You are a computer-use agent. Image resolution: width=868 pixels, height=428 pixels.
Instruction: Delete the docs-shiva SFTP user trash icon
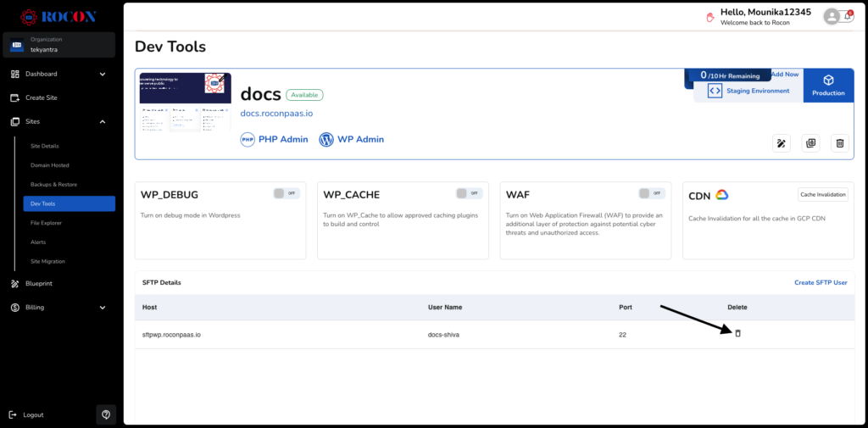pos(737,333)
